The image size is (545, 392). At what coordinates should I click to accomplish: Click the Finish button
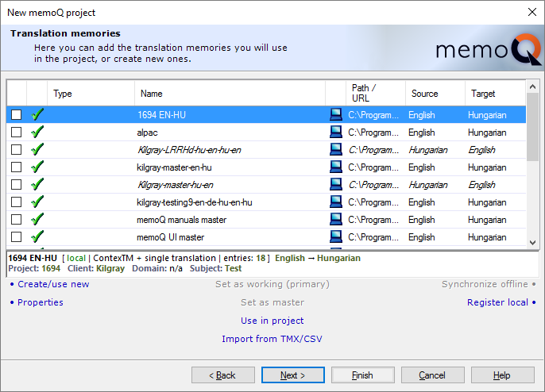coord(362,375)
